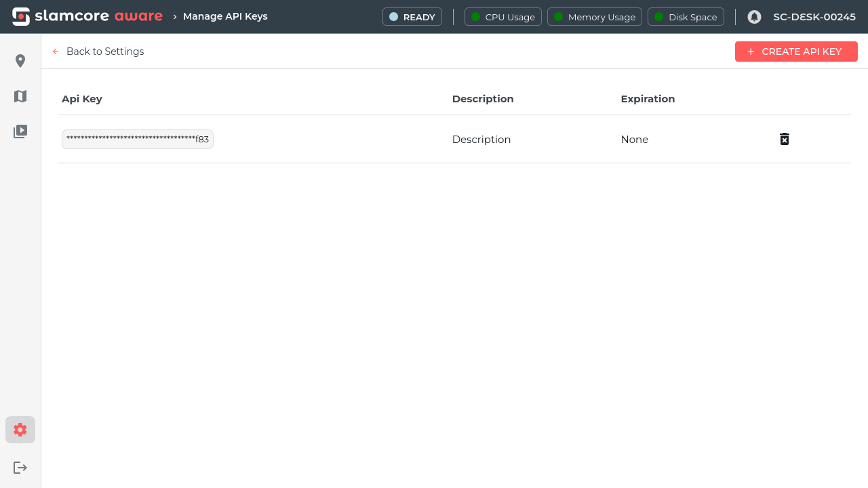
Task: Open the maps icon in sidebar
Action: click(20, 96)
